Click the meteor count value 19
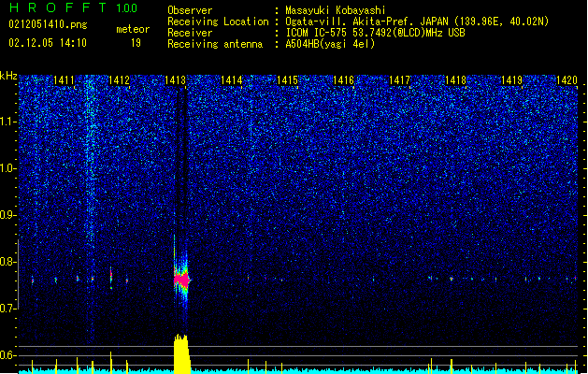This screenshot has height=374, width=588. (x=136, y=43)
